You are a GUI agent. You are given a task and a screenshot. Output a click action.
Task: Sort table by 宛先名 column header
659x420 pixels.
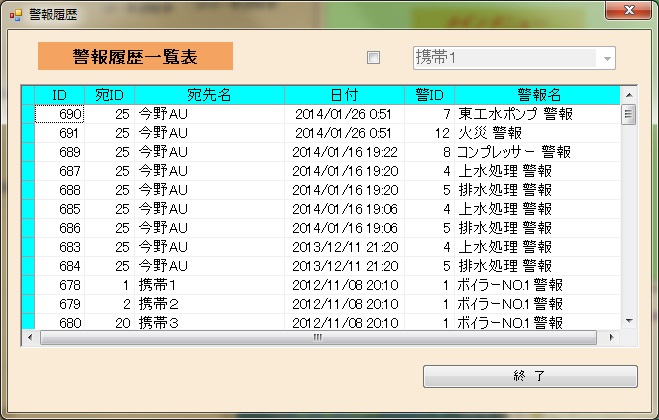tap(209, 95)
